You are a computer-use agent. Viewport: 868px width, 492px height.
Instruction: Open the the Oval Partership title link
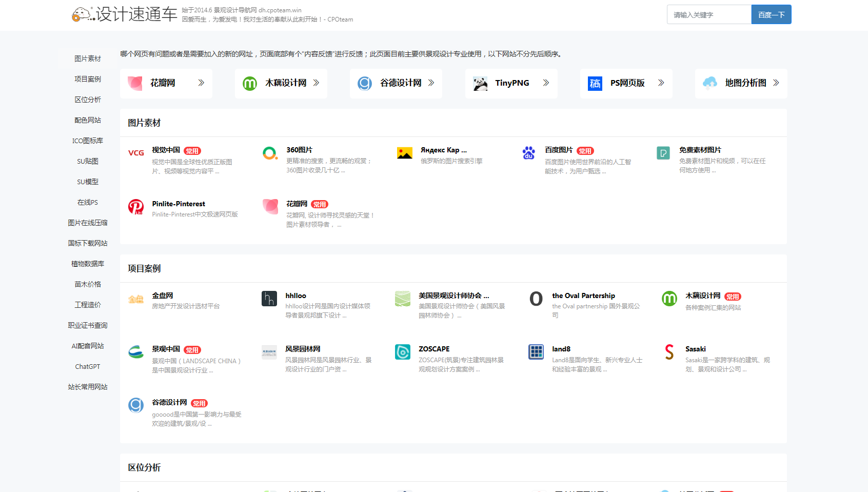(x=583, y=296)
